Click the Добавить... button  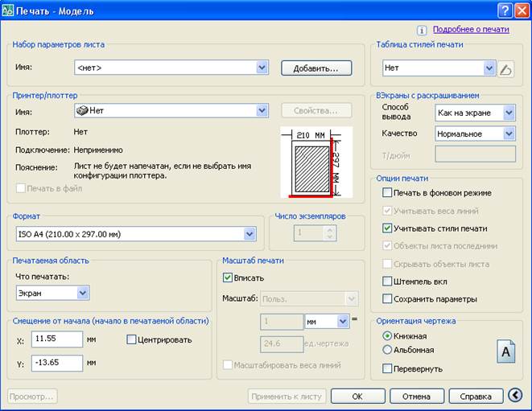[316, 68]
